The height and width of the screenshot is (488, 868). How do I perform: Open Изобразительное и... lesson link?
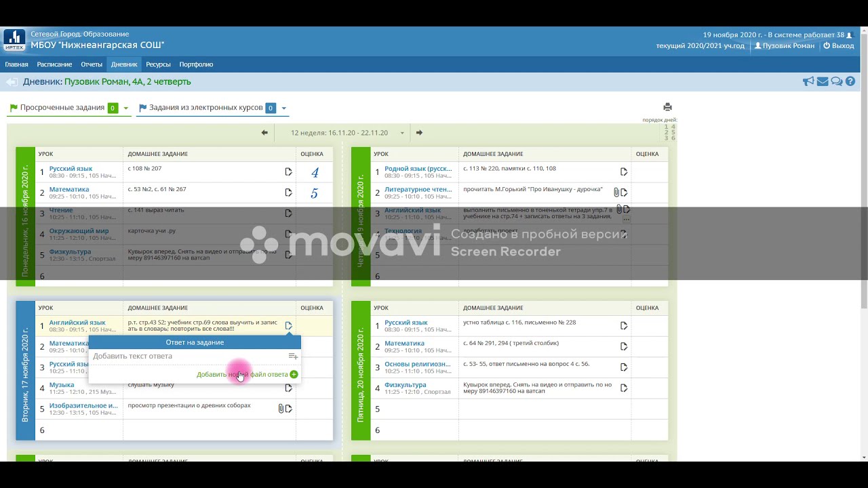click(83, 405)
